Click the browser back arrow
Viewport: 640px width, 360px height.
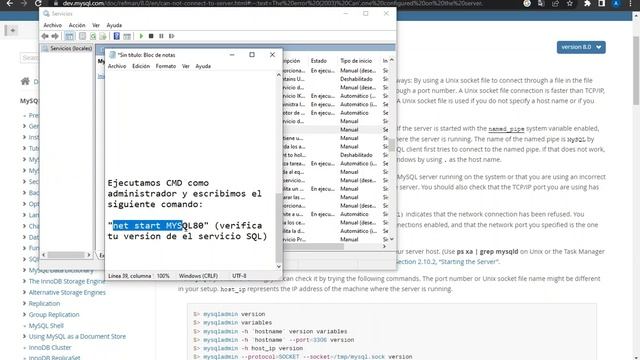(x=9, y=3)
